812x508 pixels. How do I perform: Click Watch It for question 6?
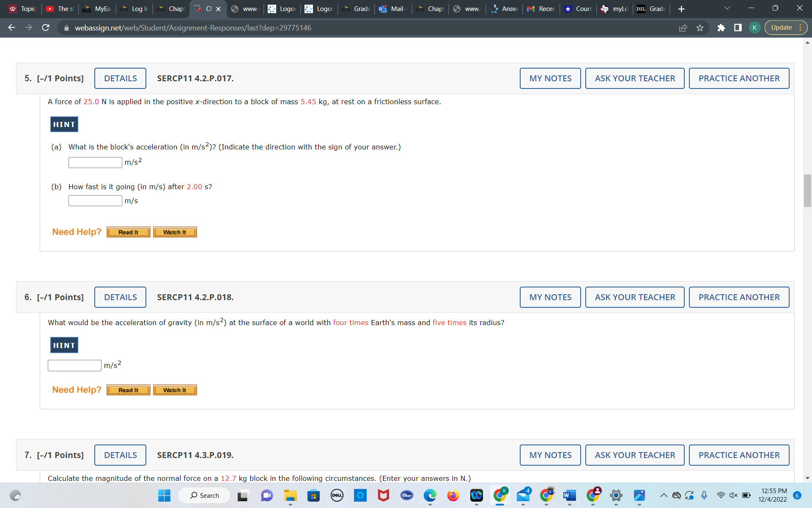[x=175, y=390]
